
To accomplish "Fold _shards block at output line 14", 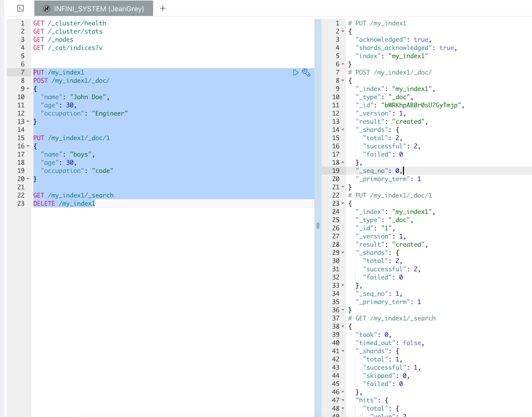I will (343, 130).
